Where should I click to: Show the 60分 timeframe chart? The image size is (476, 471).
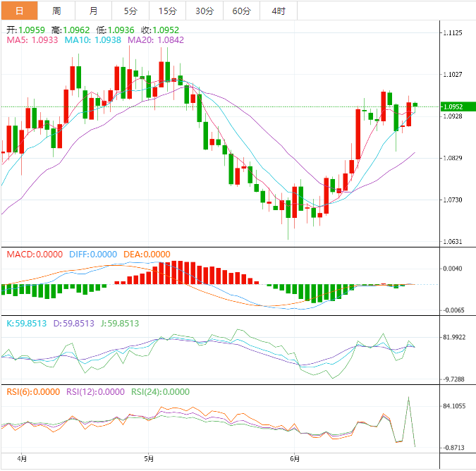tap(241, 11)
